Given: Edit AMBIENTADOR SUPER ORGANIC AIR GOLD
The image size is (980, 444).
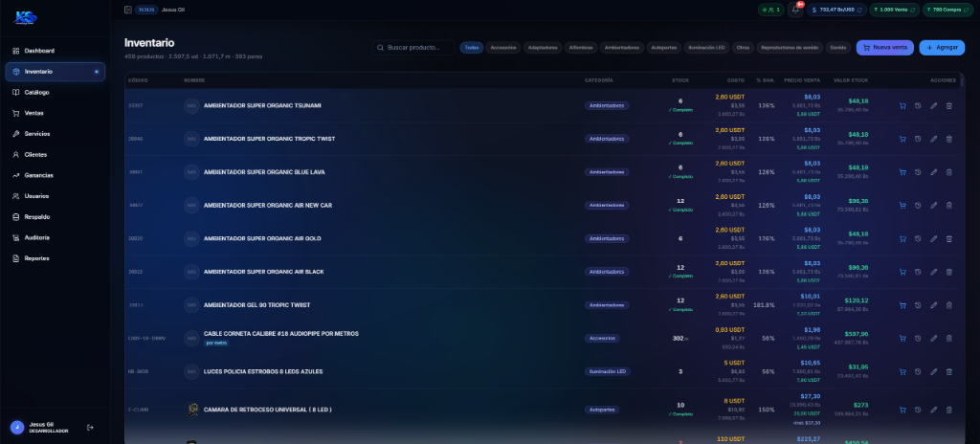Looking at the screenshot, I should [x=934, y=239].
